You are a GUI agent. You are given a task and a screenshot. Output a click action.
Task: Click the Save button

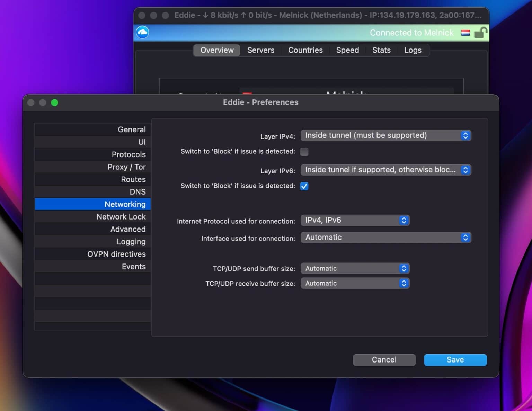(455, 360)
